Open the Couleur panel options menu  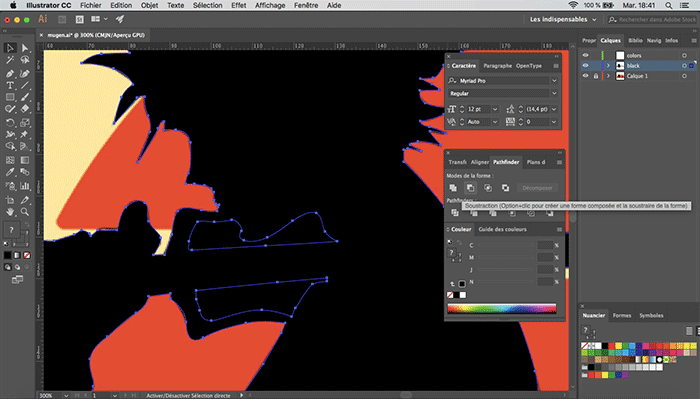tap(559, 229)
